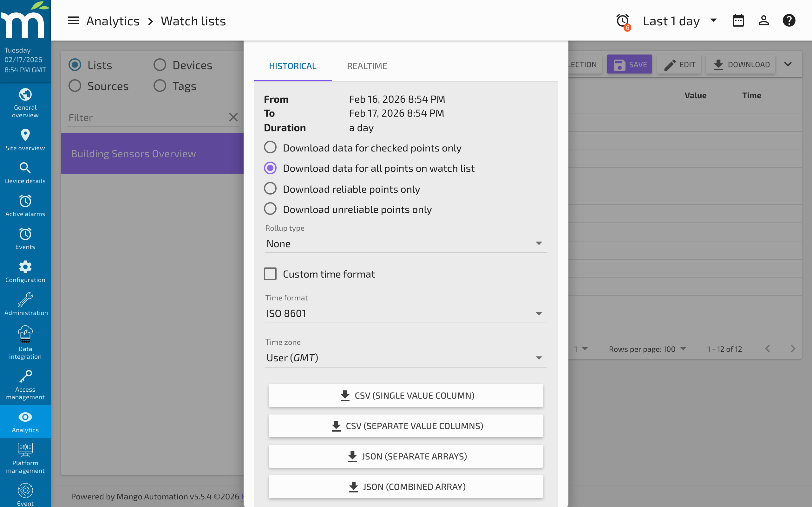This screenshot has height=507, width=812.
Task: Open the user account icon
Action: [x=764, y=20]
